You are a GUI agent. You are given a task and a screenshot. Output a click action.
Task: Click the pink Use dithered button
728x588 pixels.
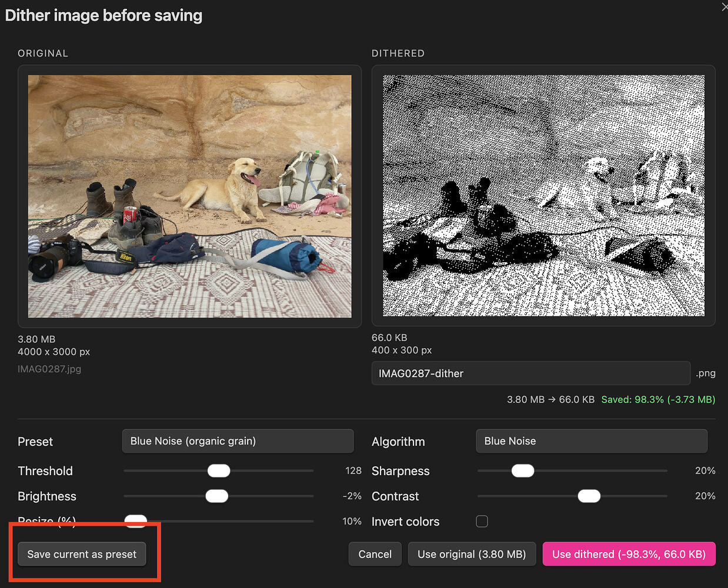tap(629, 554)
